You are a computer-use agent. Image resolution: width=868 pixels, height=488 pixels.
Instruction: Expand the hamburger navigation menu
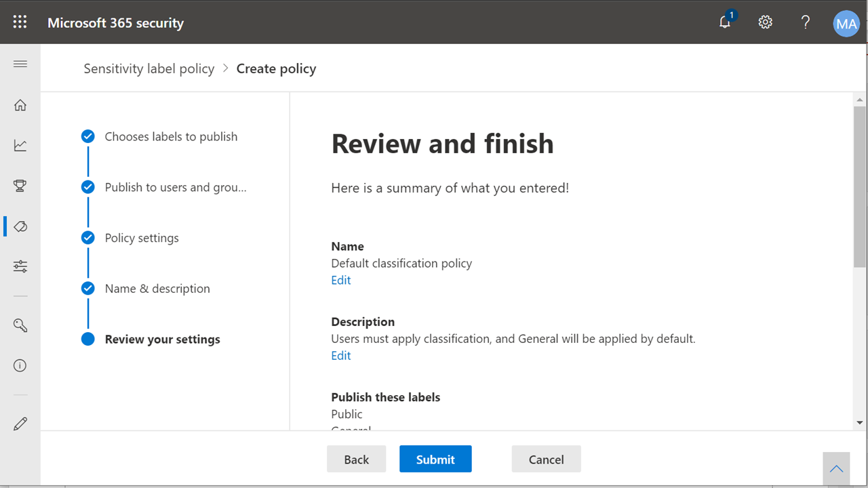click(20, 64)
